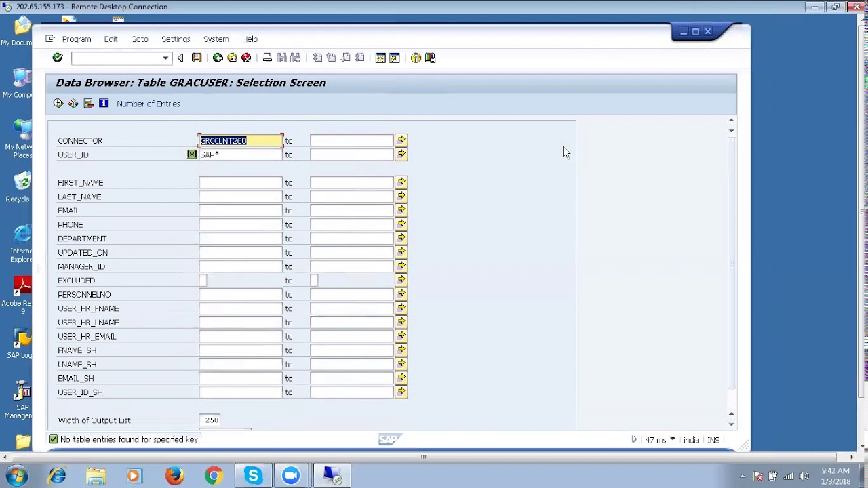Open the Goto menu
Viewport: 868px width, 488px height.
(x=139, y=39)
